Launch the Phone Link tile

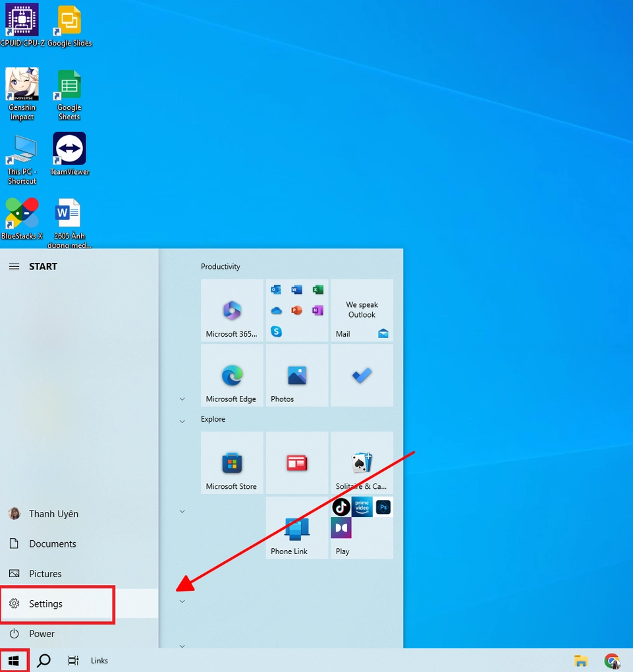pos(296,528)
